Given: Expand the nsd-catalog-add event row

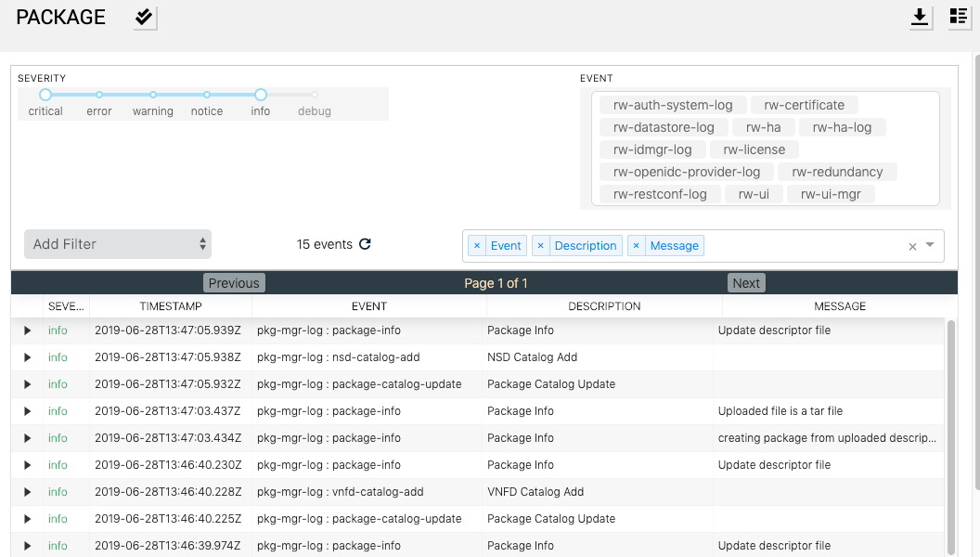Looking at the screenshot, I should tap(27, 357).
